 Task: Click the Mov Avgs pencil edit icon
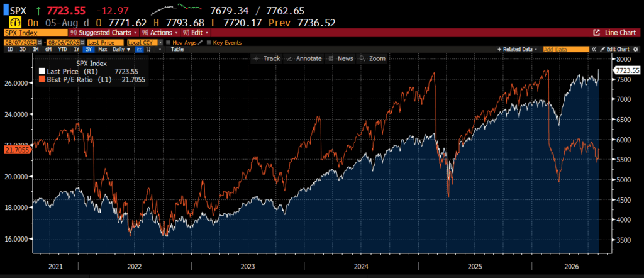click(x=200, y=42)
